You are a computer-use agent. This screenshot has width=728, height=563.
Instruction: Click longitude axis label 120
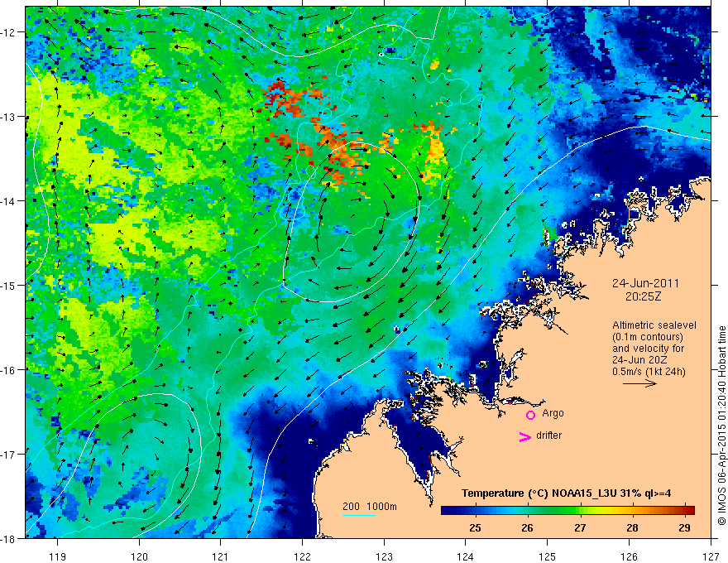point(139,556)
